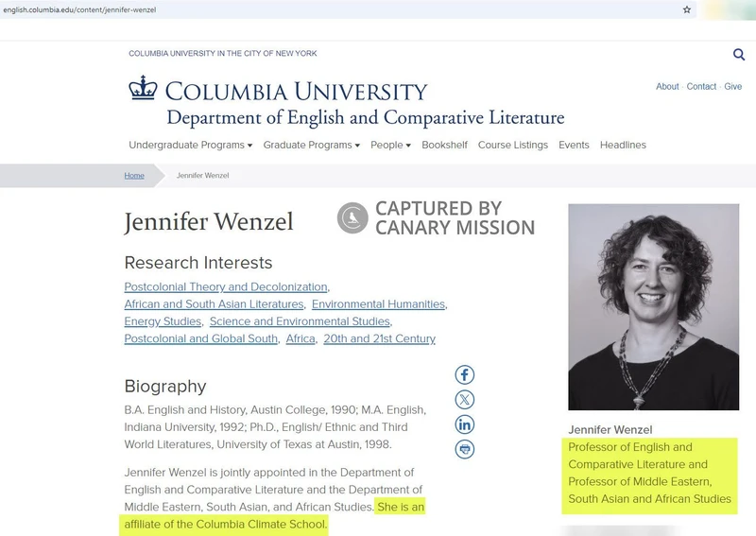756x536 pixels.
Task: Open Postcolonial and Global South link
Action: pyautogui.click(x=201, y=338)
